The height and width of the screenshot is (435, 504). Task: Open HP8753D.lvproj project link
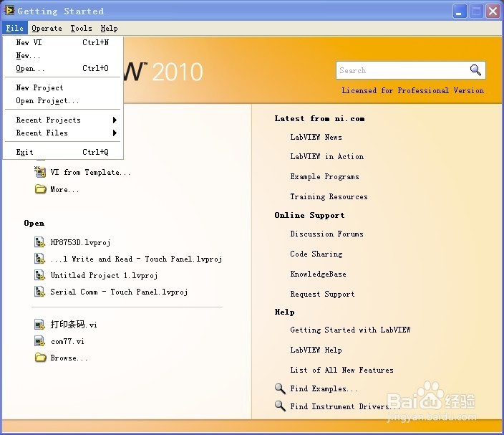coord(80,242)
